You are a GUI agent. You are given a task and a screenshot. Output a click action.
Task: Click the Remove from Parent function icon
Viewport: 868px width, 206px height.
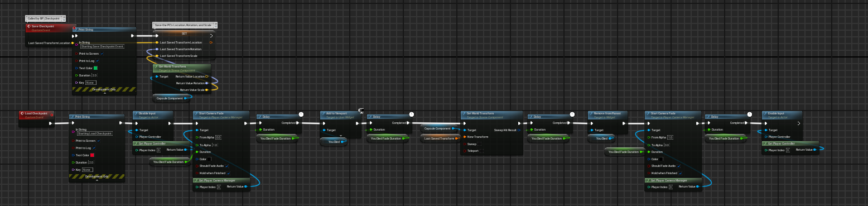tap(591, 114)
